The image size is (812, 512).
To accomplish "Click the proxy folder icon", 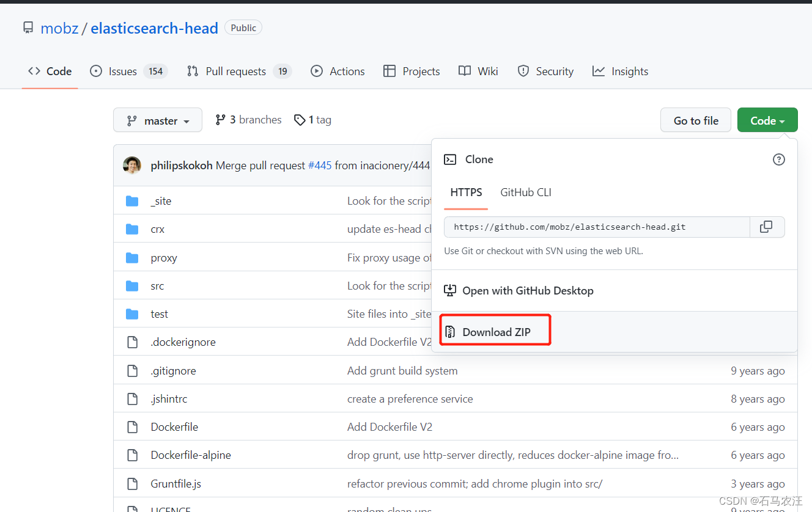I will point(132,258).
